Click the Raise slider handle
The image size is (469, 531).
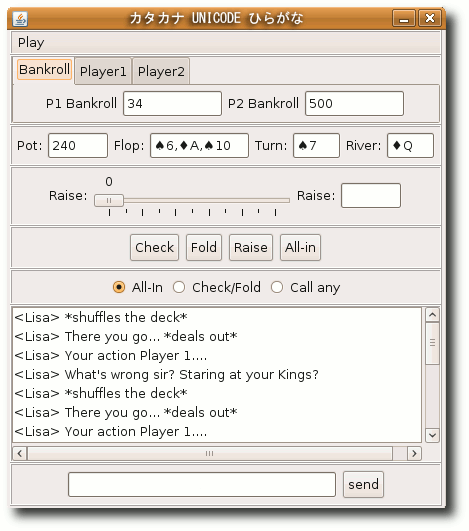click(109, 200)
